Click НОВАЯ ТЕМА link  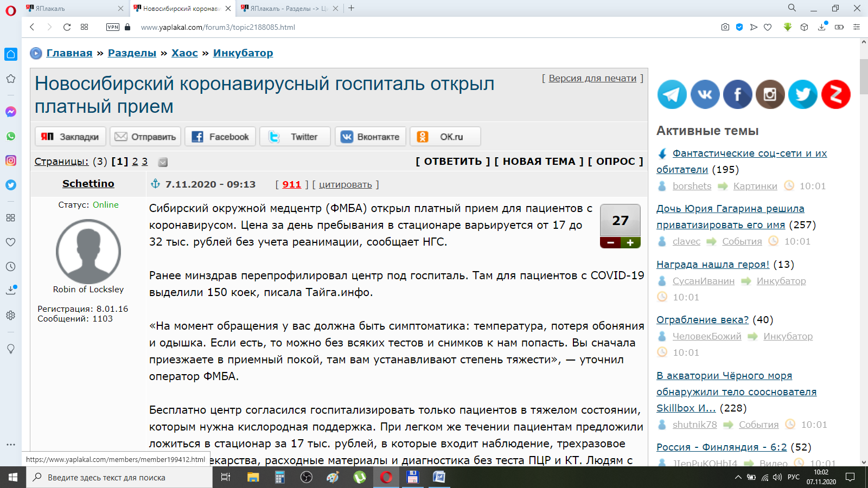point(539,162)
